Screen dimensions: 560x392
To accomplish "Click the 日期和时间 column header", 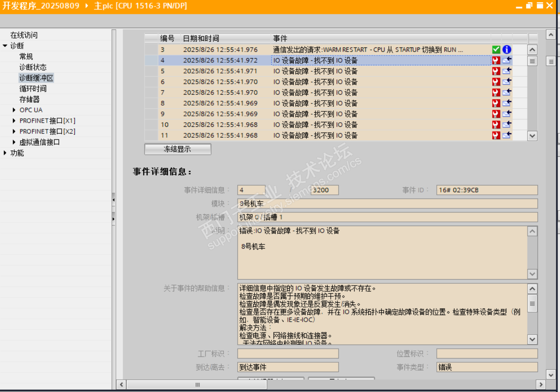I will click(x=226, y=38).
